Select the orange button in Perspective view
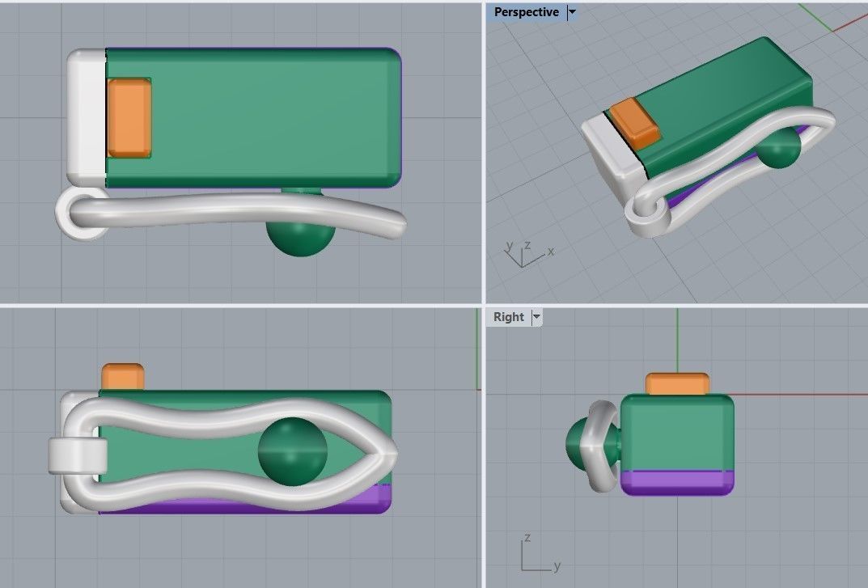This screenshot has width=868, height=588. click(x=634, y=125)
